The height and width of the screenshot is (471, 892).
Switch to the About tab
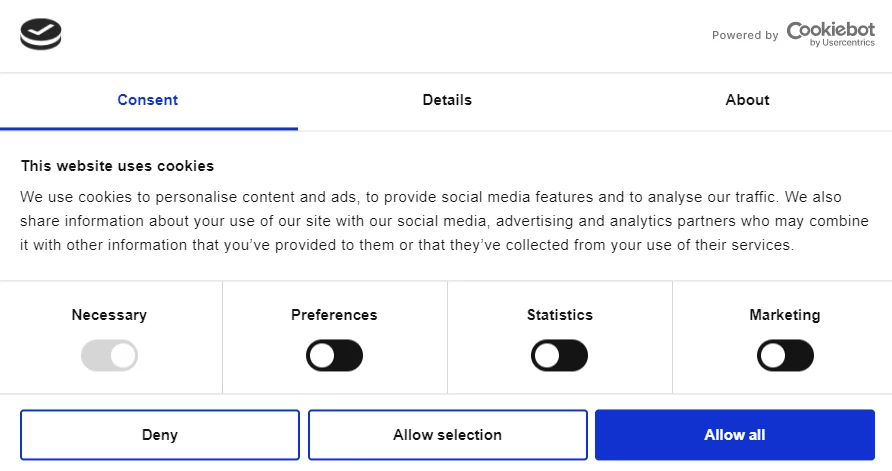click(747, 100)
